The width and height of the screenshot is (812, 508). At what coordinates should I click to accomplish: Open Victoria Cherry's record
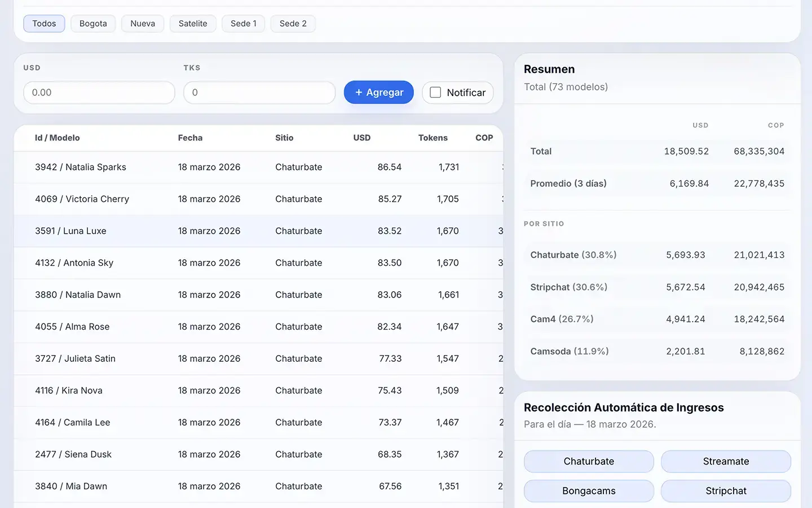(226, 199)
